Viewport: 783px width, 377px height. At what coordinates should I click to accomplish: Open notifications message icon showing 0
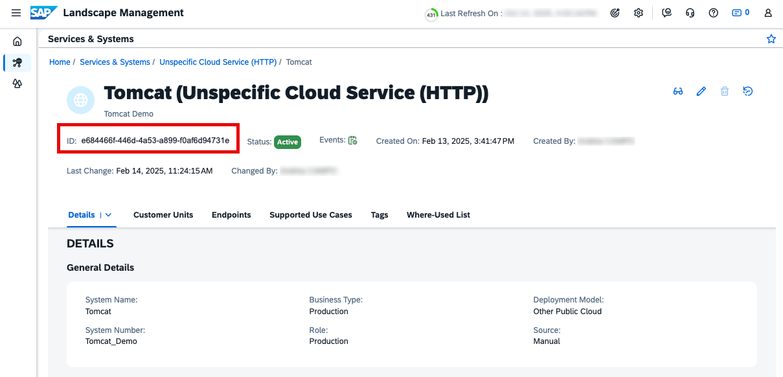(741, 13)
